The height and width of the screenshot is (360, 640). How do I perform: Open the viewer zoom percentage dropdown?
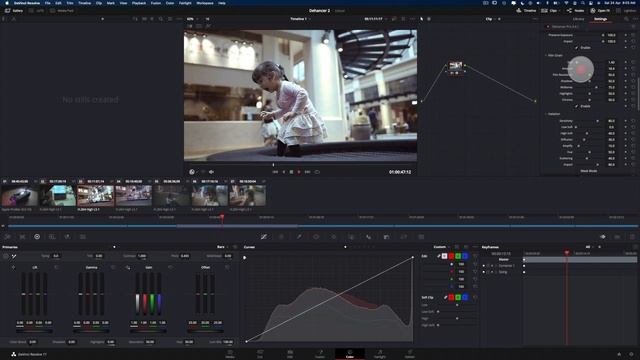point(191,19)
